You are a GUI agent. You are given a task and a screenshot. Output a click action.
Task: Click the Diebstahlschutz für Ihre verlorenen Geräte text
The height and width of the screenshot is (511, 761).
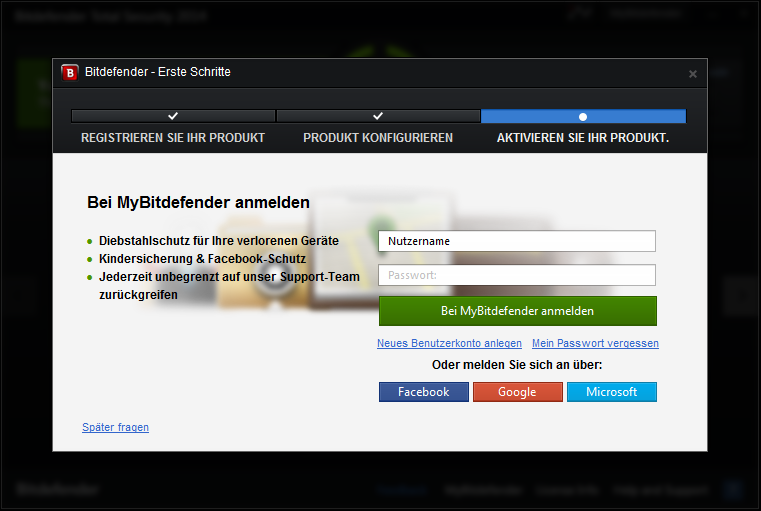[219, 241]
